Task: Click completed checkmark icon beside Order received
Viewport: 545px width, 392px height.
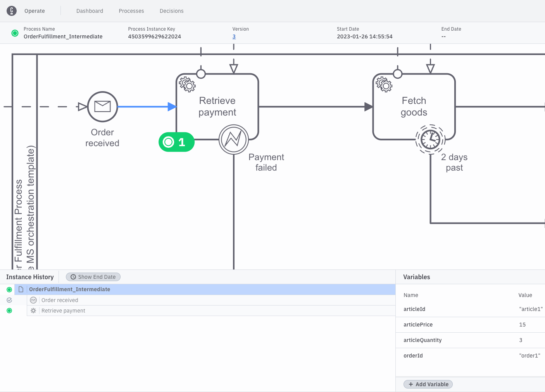Action: pyautogui.click(x=9, y=300)
